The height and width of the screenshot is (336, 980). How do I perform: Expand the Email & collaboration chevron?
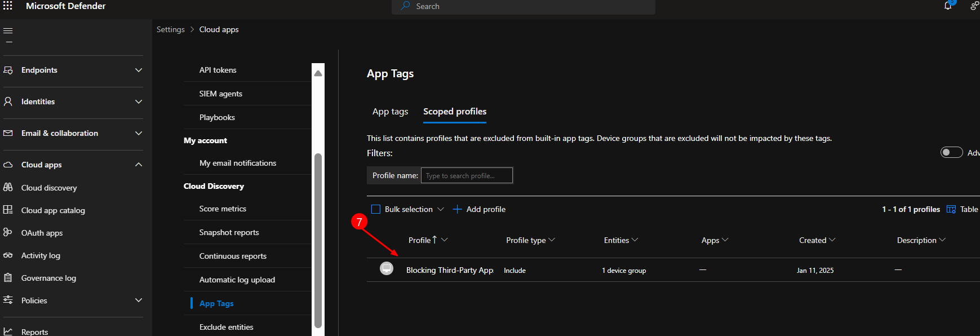point(139,133)
